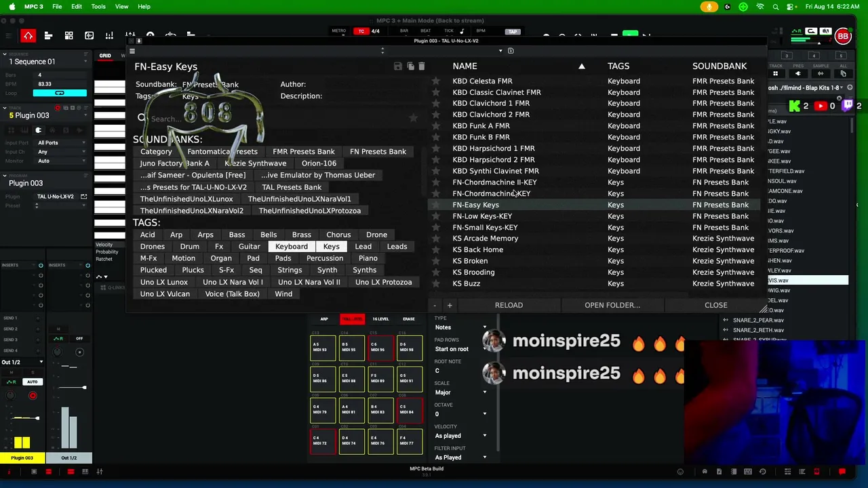Open the plugin browser hamburger menu
The image size is (868, 488).
point(132,51)
